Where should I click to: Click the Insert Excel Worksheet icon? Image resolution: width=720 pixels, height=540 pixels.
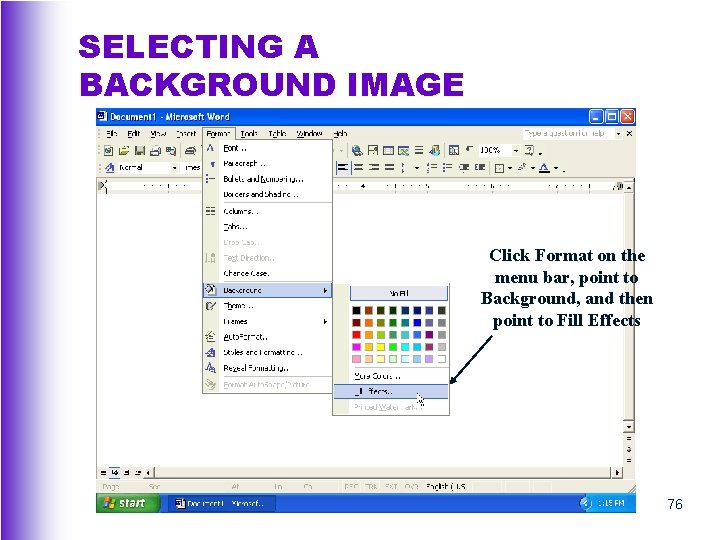point(403,150)
